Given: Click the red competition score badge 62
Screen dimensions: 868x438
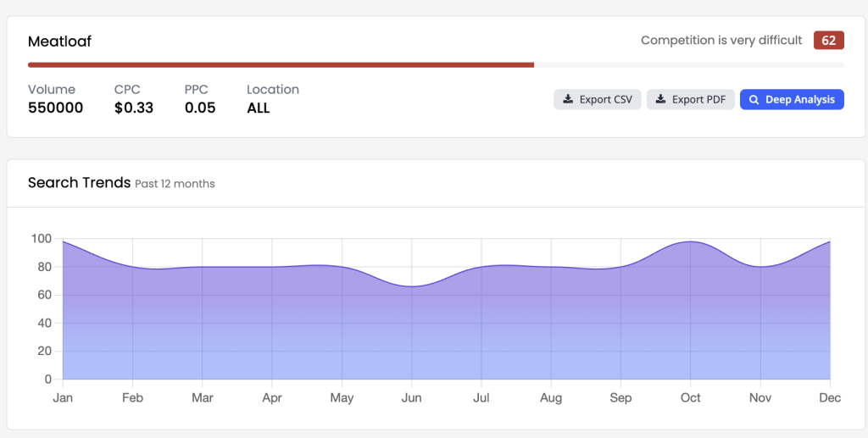Looking at the screenshot, I should (x=829, y=41).
